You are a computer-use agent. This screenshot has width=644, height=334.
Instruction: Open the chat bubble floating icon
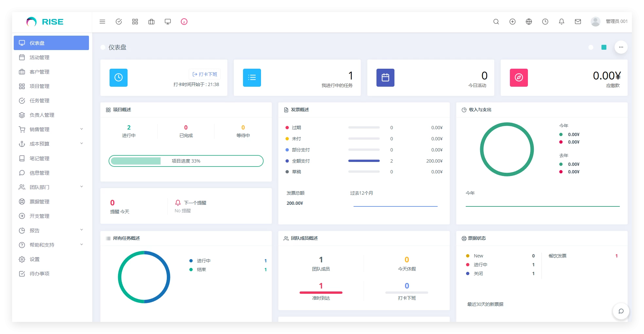tap(621, 311)
